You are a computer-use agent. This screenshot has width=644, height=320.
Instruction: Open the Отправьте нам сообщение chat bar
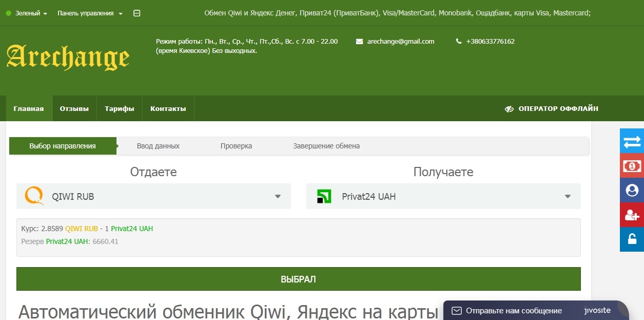point(536,310)
